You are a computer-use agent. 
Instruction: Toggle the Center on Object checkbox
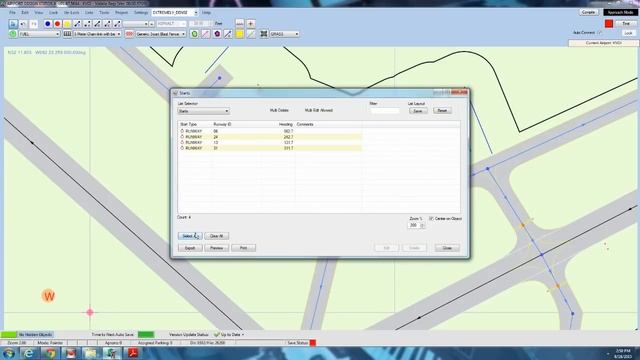click(x=431, y=219)
